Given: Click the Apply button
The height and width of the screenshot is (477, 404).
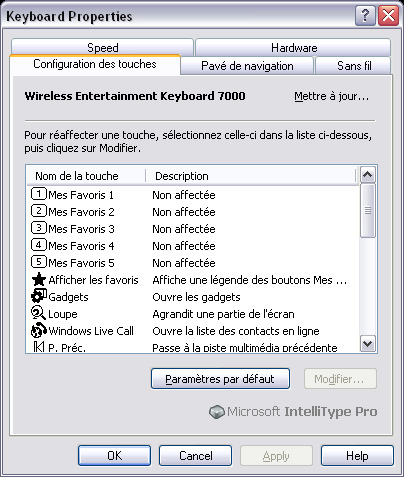Looking at the screenshot, I should pos(276,456).
